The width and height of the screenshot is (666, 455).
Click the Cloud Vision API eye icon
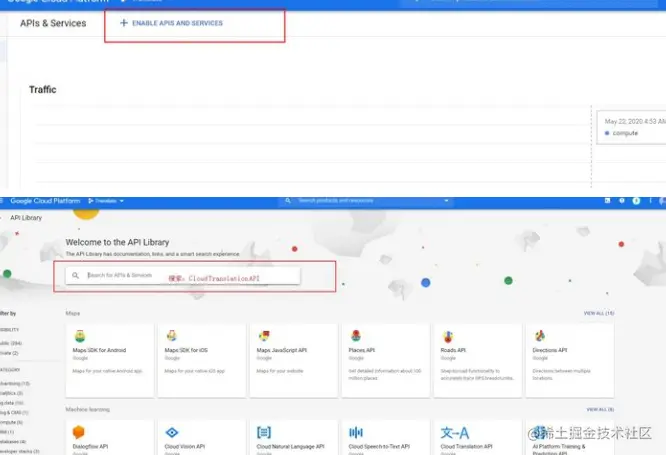pos(172,432)
